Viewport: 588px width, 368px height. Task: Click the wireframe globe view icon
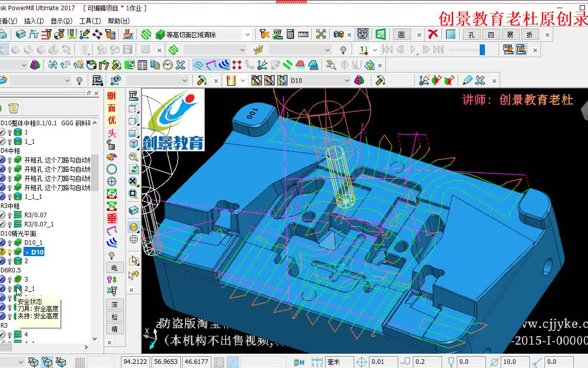(134, 239)
